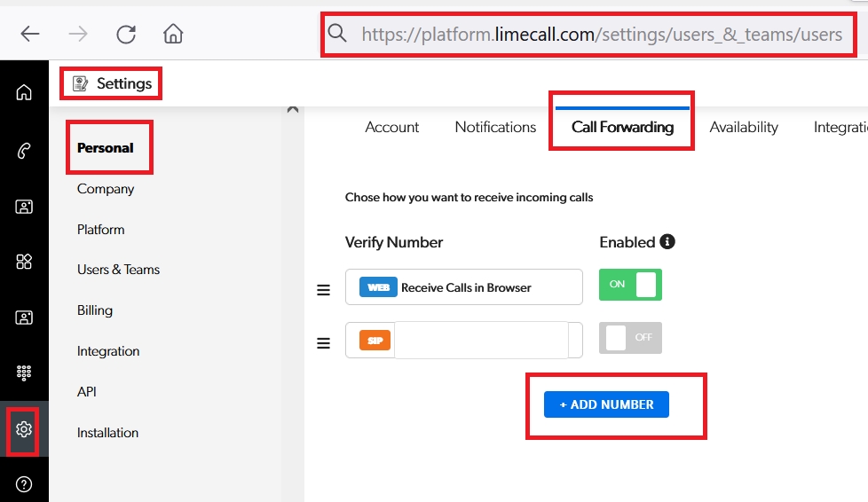Click the Settings gear icon in the sidebar
The width and height of the screenshot is (868, 502).
[x=24, y=429]
